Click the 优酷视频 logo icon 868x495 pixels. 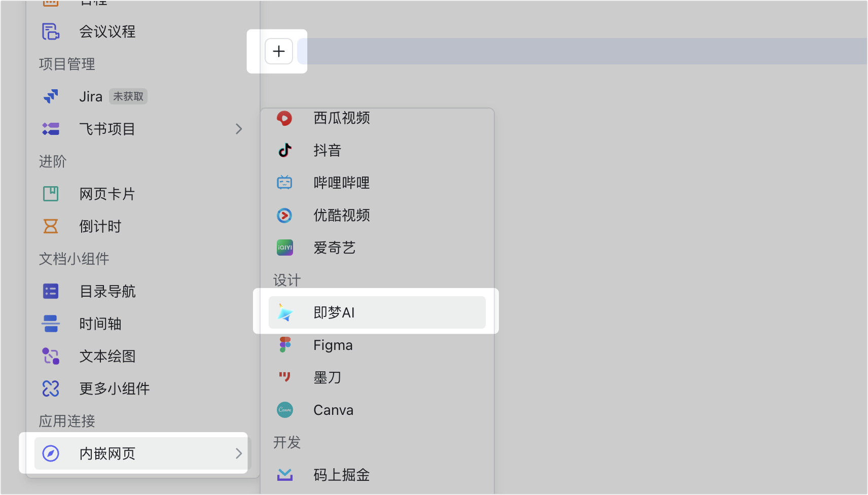[x=284, y=215]
